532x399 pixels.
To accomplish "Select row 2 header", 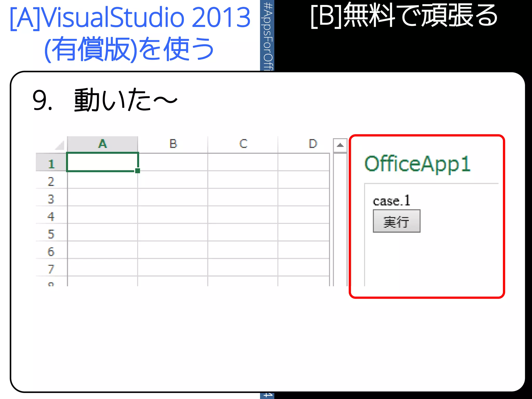I will pyautogui.click(x=51, y=180).
